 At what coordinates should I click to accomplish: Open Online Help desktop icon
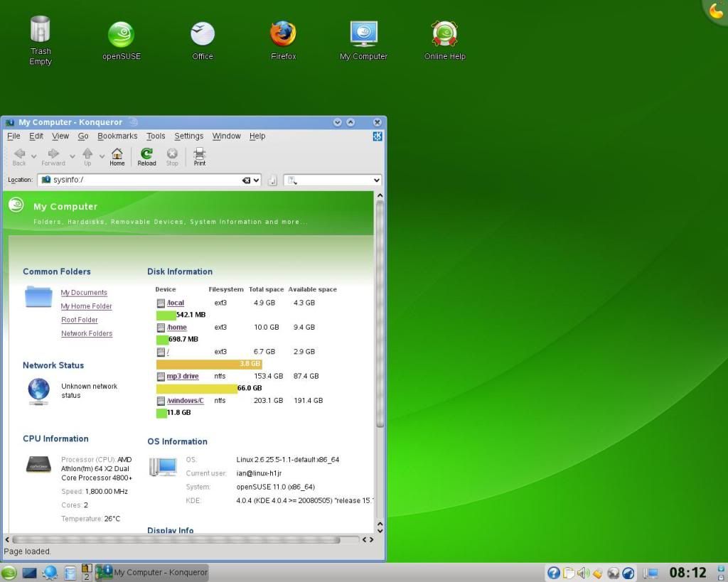(x=445, y=41)
